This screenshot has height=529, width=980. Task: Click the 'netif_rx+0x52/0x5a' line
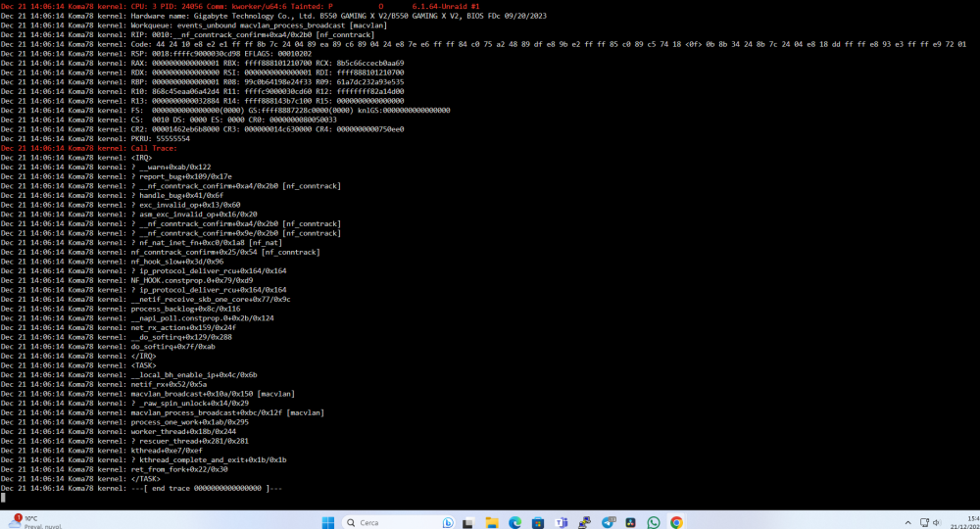pos(104,384)
